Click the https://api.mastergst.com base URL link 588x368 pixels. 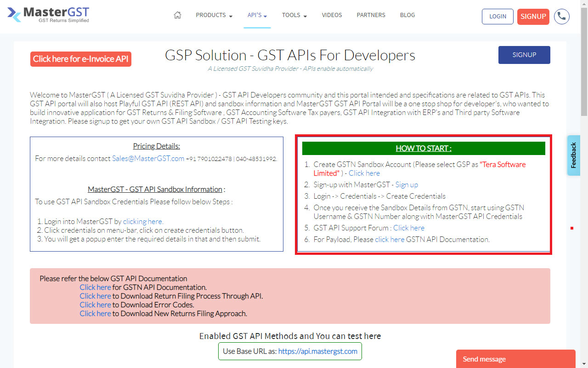[x=318, y=351]
